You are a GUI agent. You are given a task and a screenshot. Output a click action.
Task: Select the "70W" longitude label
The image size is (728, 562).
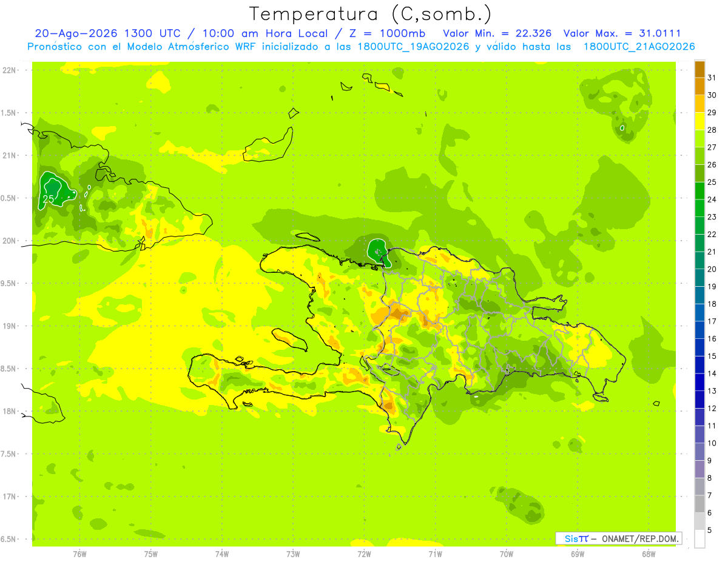tap(507, 554)
